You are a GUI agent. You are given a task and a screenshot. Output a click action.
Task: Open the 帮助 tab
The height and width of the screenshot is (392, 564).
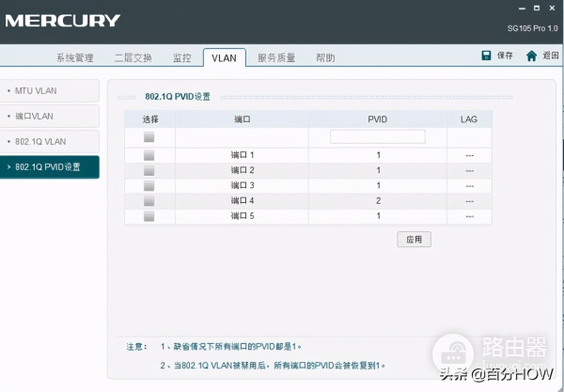(x=325, y=58)
